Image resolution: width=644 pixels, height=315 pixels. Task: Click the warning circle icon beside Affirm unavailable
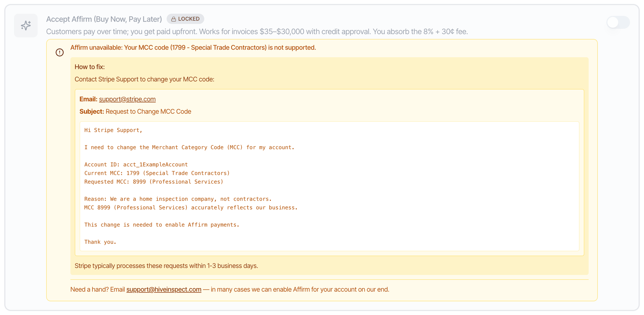coord(60,52)
